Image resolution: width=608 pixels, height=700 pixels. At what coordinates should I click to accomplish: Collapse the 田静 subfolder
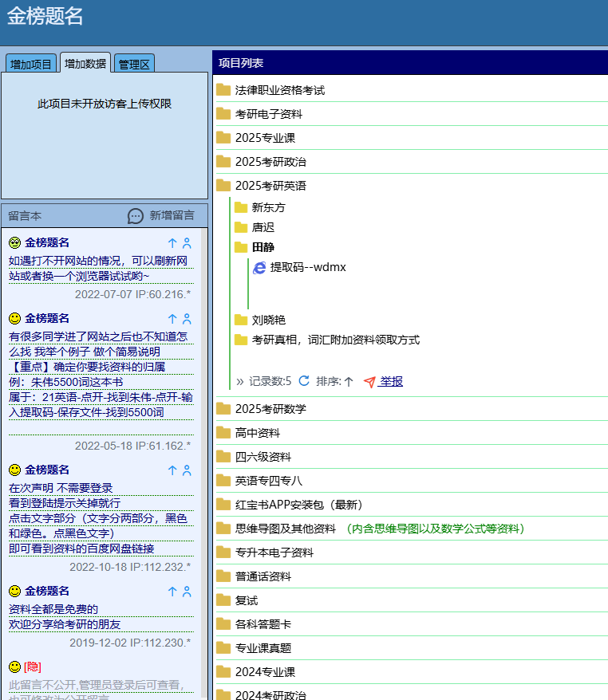[263, 247]
